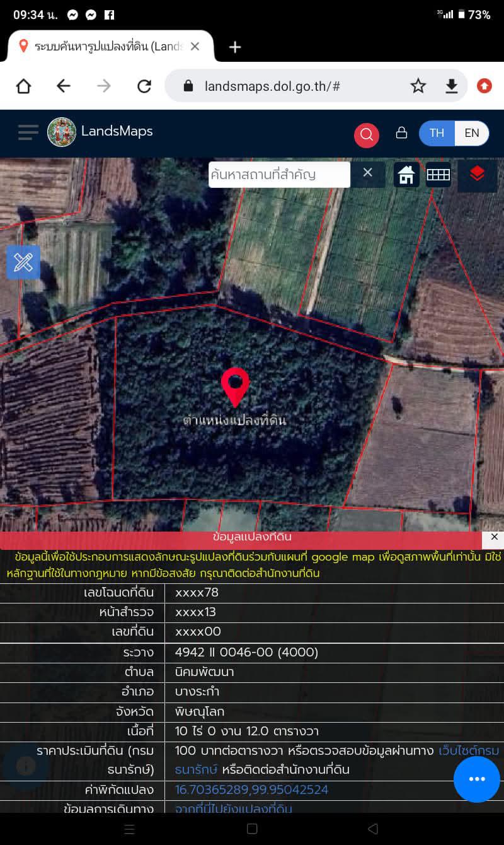Open a new browser tab

pyautogui.click(x=235, y=47)
